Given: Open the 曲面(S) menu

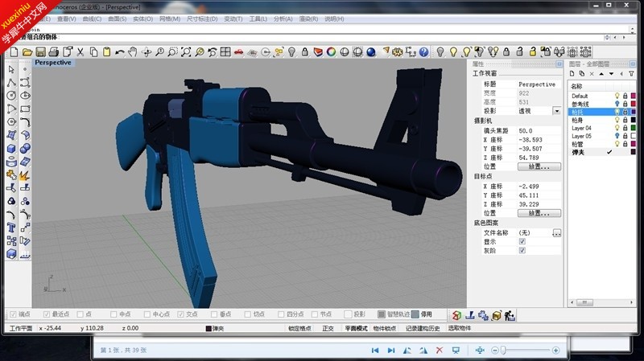Looking at the screenshot, I should coord(117,18).
